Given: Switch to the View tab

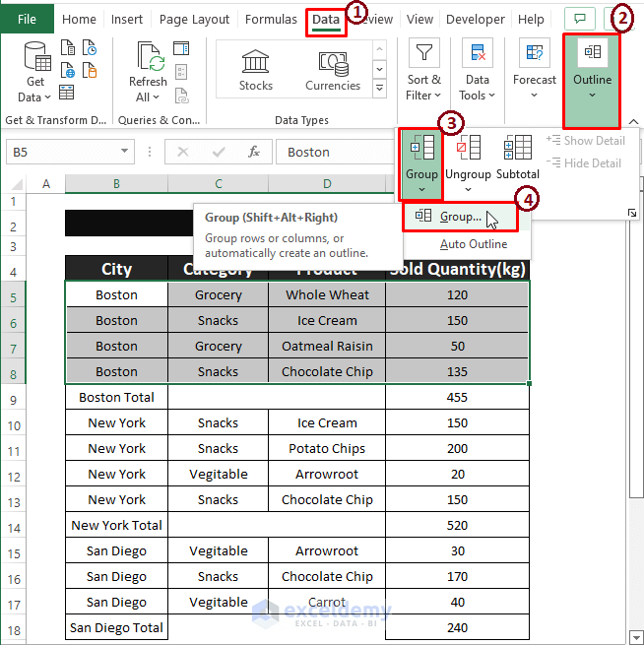Looking at the screenshot, I should point(419,20).
